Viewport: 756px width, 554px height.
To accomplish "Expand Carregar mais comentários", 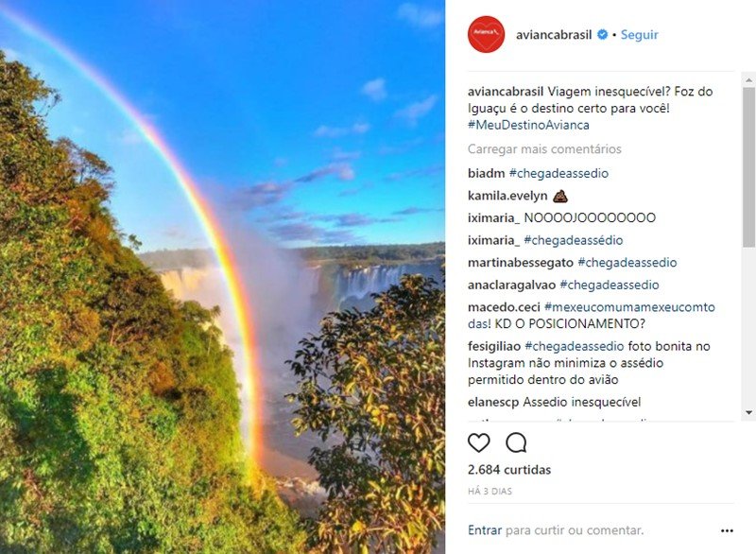I will pyautogui.click(x=544, y=149).
